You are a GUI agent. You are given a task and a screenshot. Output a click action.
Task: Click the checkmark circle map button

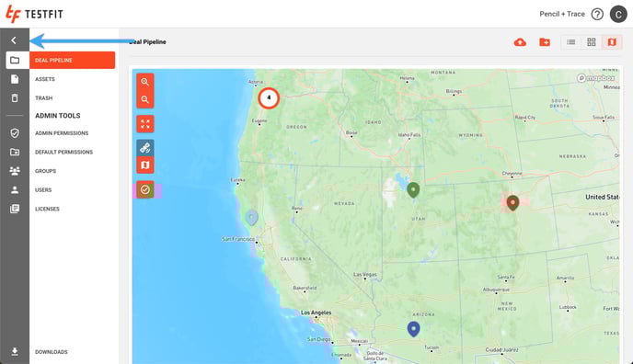pos(145,189)
